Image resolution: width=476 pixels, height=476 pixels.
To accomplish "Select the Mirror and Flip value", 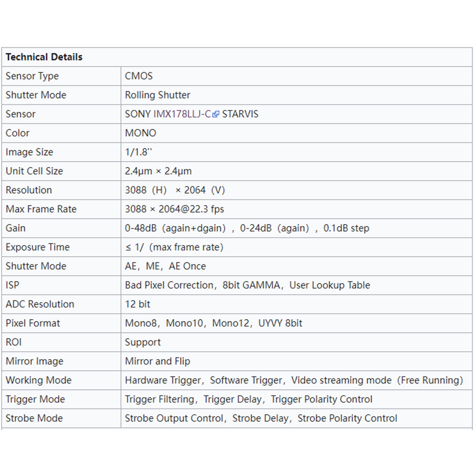I will coord(157,362).
